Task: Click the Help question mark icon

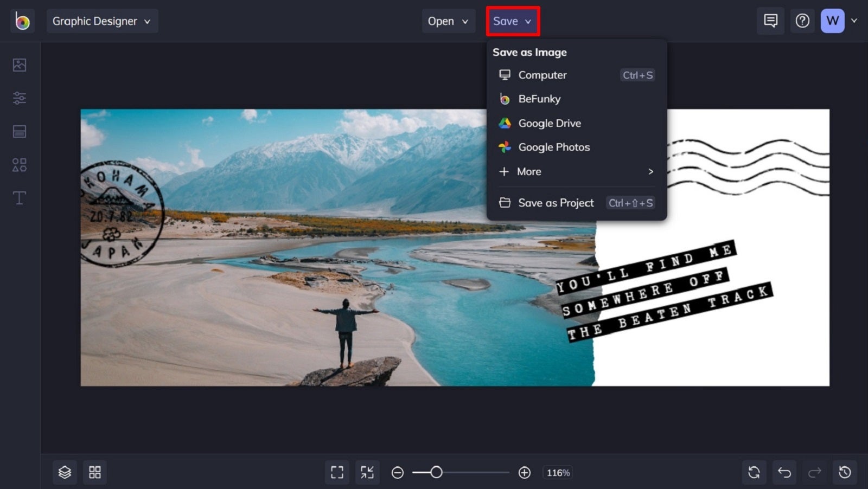Action: [802, 21]
